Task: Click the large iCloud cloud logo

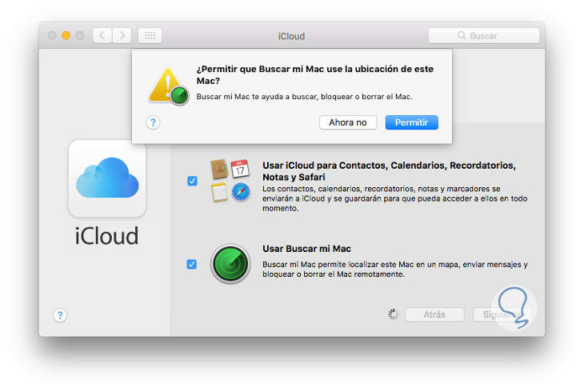Action: tap(107, 178)
